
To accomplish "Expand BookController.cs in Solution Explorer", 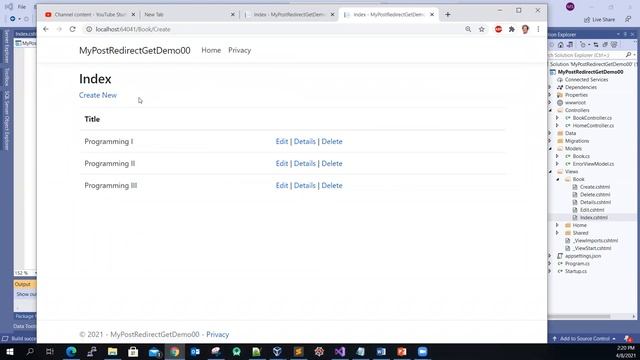I will 558,118.
